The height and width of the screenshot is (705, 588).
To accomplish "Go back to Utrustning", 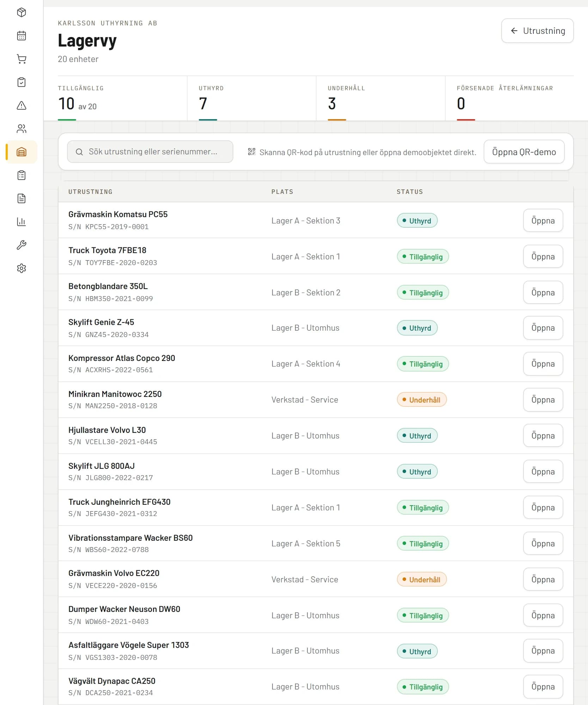I will click(537, 31).
